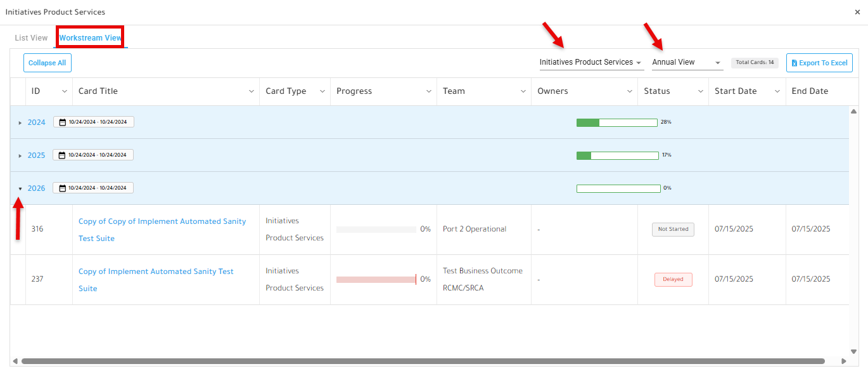
Task: Click the 2025 year link
Action: (x=36, y=155)
